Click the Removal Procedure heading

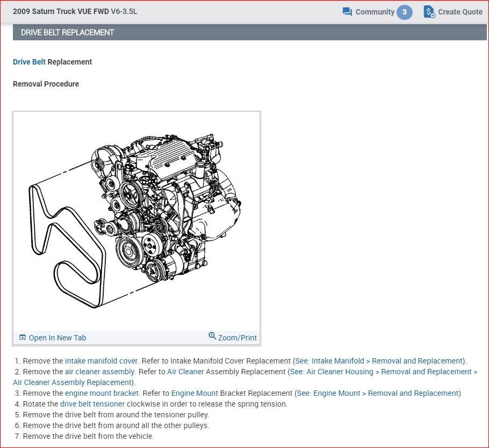coord(46,84)
